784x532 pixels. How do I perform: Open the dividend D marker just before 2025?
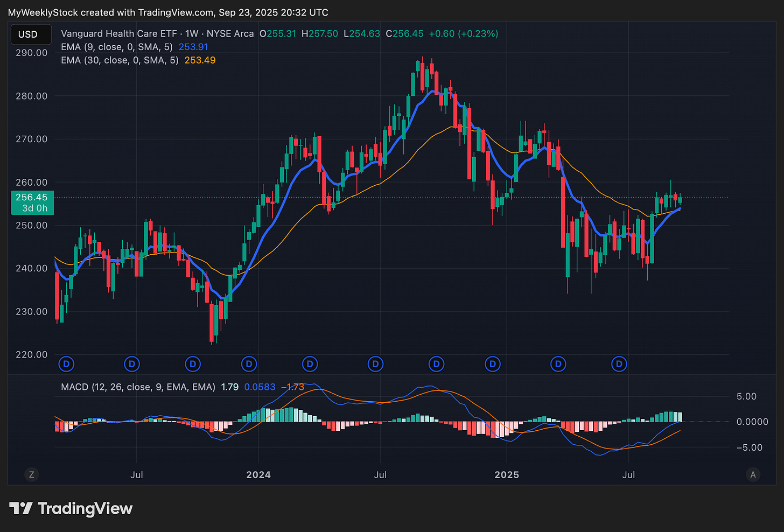point(492,365)
